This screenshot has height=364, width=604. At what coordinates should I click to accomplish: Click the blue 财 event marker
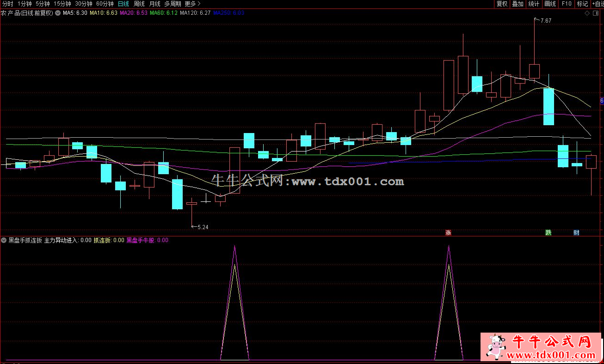[x=577, y=232]
